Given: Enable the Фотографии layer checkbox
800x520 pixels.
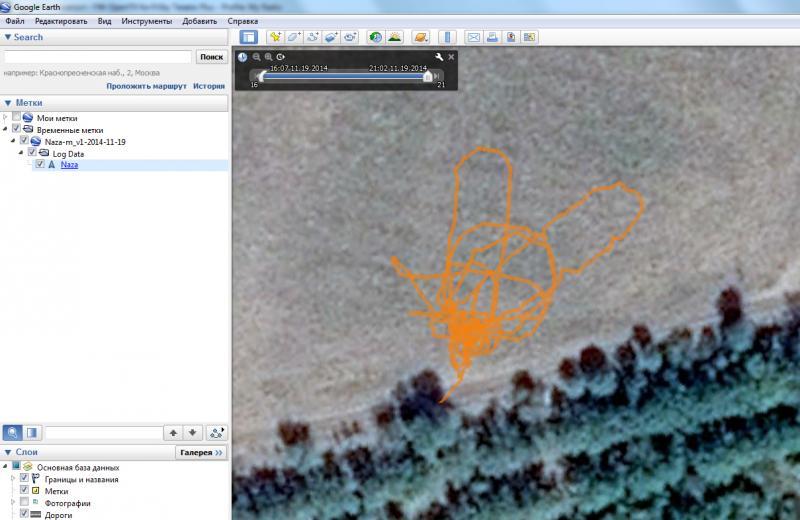Looking at the screenshot, I should [25, 503].
